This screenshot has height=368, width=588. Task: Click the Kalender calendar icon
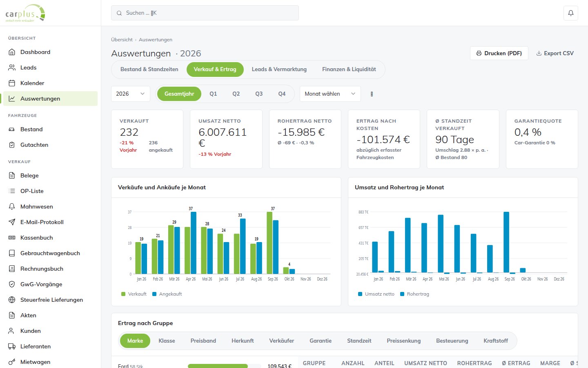(12, 83)
